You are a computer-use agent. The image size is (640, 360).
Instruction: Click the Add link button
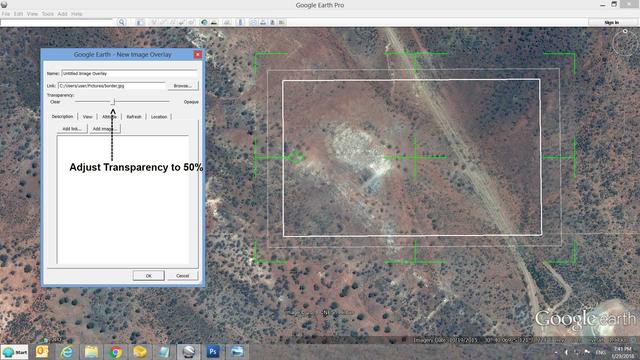[72, 129]
